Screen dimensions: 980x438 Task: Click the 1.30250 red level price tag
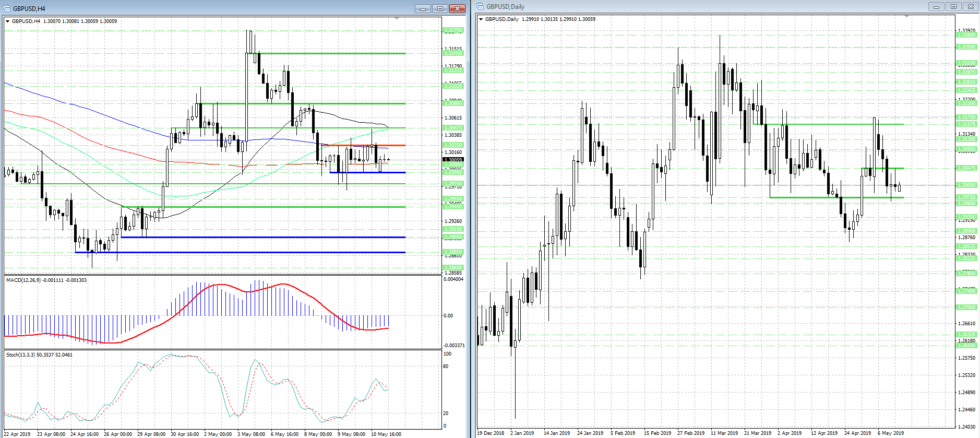point(452,145)
